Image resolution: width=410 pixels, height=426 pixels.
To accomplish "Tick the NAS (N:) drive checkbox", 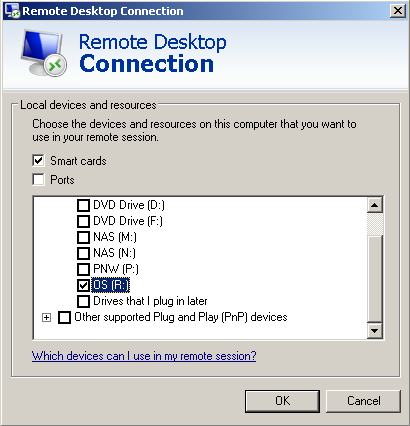I will (83, 253).
